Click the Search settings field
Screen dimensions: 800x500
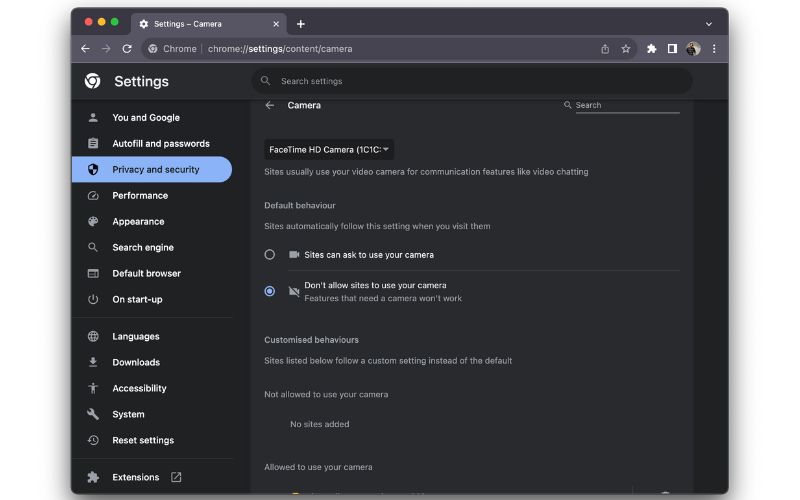pos(470,81)
